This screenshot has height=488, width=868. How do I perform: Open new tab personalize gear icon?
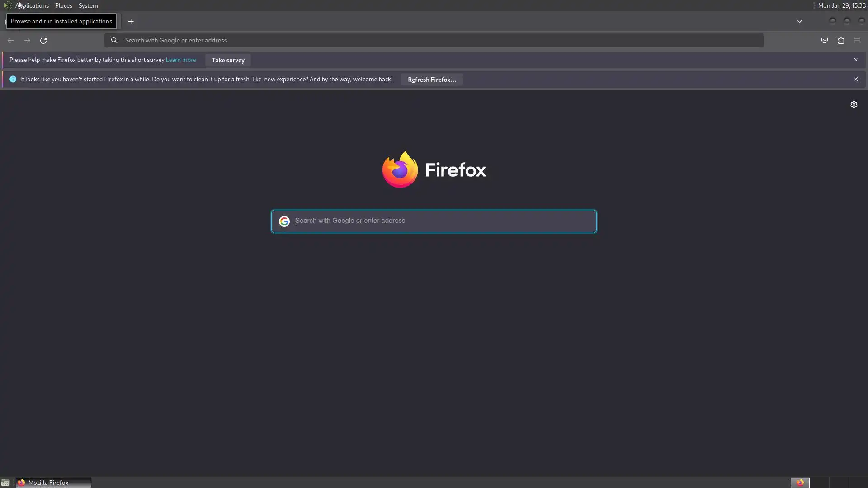(854, 104)
